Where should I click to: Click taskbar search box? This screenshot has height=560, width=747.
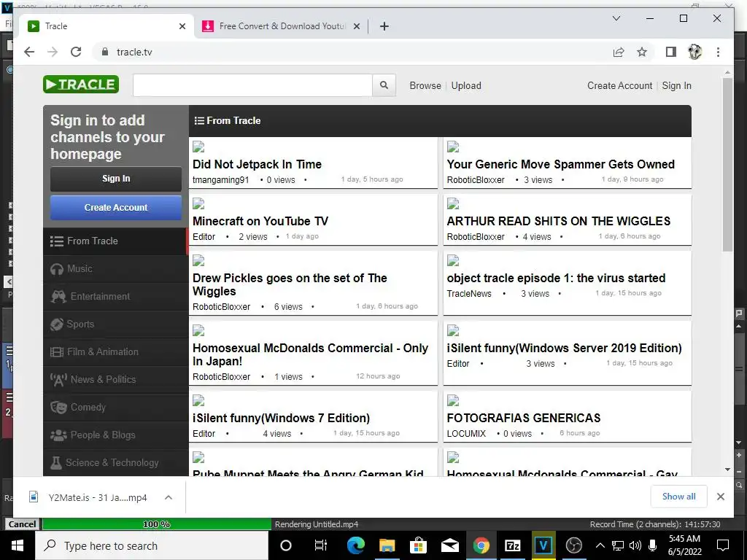(x=152, y=545)
